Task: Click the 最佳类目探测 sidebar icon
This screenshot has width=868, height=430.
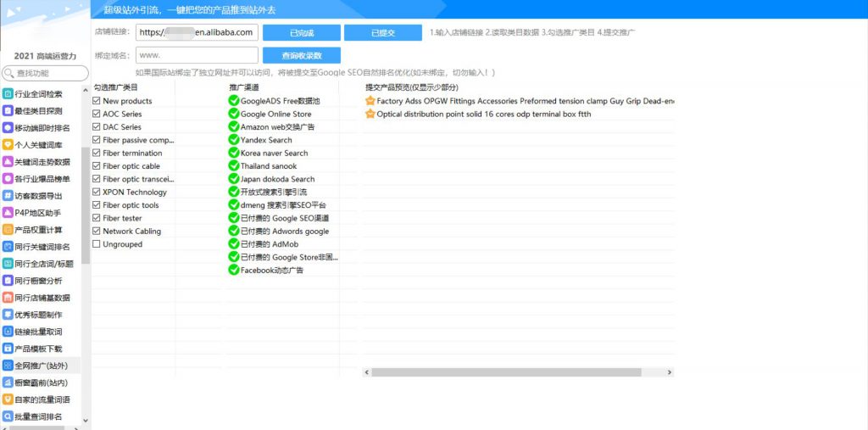Action: (8, 111)
